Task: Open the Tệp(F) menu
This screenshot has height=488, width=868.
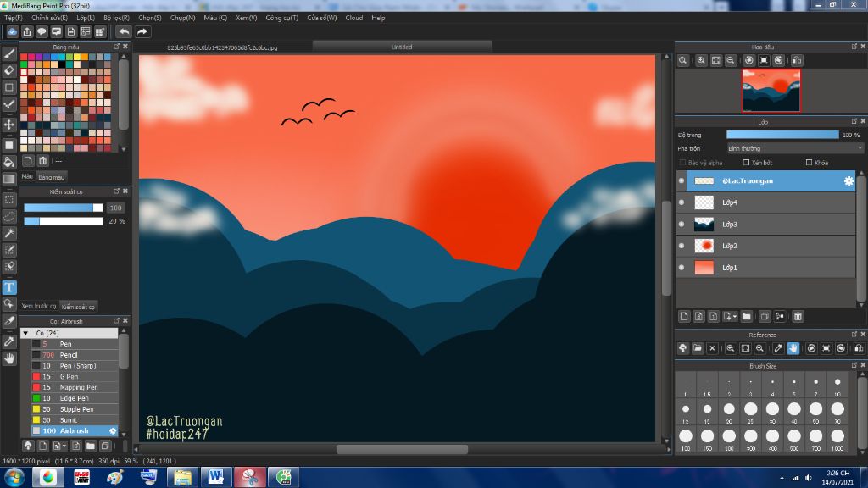Action: (x=14, y=18)
